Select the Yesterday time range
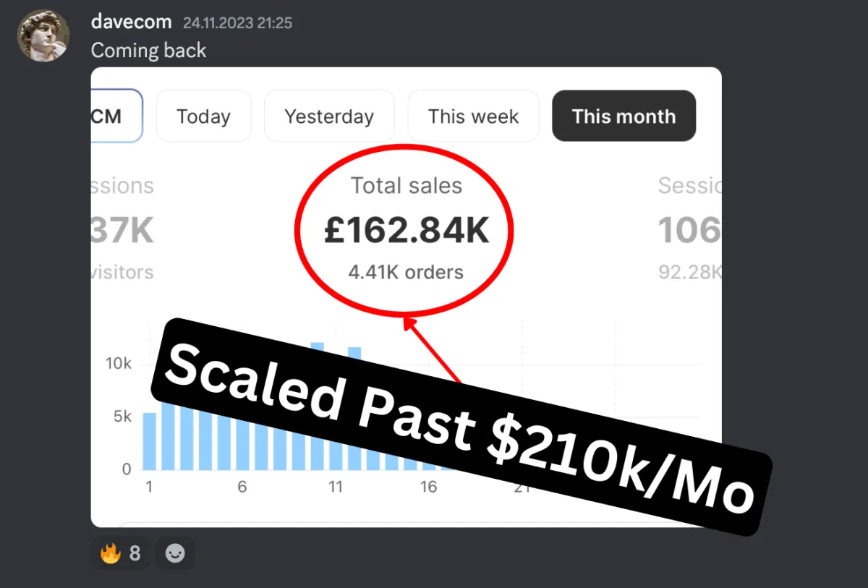 (329, 116)
